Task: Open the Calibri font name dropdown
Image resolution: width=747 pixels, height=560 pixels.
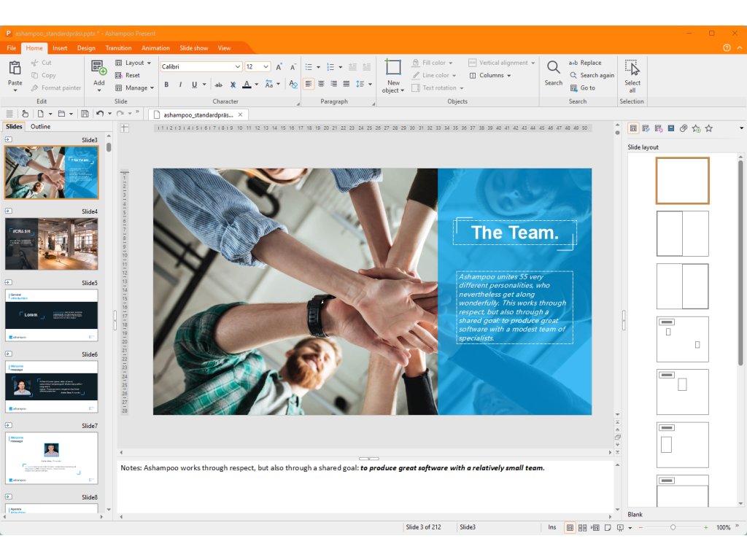Action: tap(238, 66)
